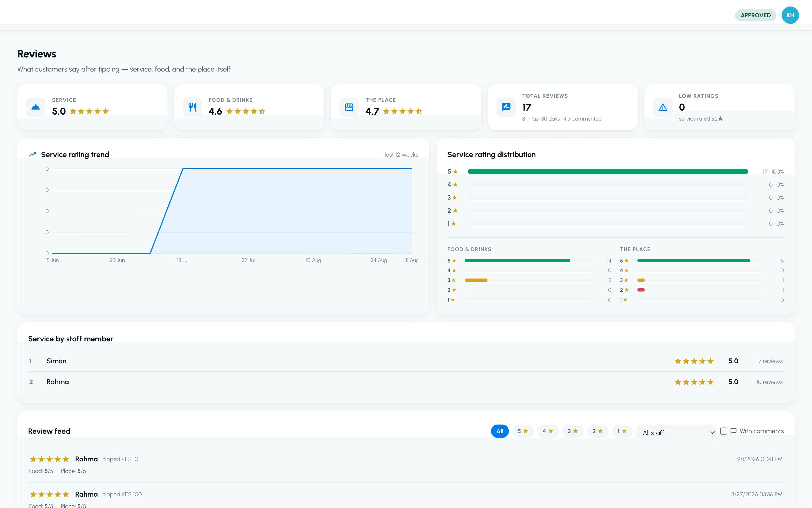Screen dimensions: 812x508
Task: Click The Place storefront icon
Action: 349,107
